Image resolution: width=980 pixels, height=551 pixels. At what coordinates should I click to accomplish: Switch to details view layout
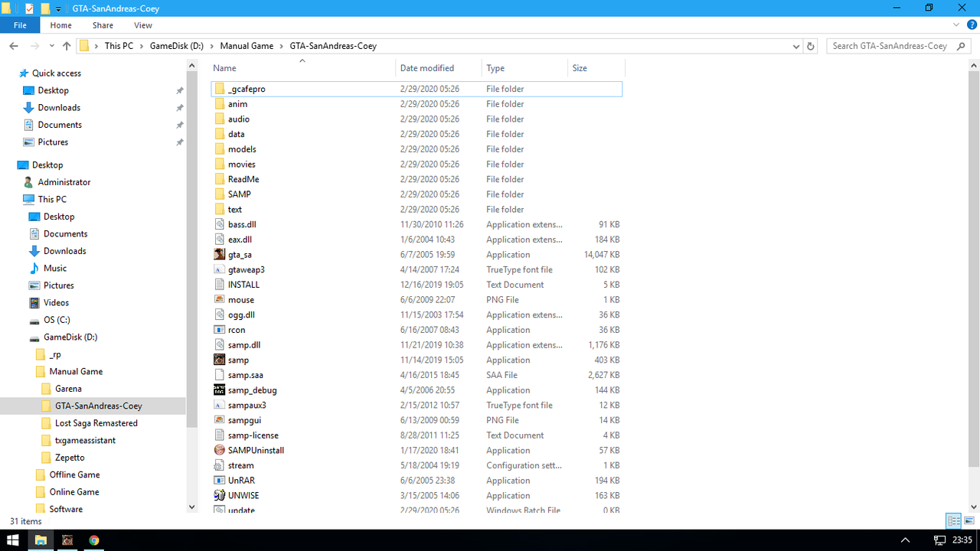[954, 521]
